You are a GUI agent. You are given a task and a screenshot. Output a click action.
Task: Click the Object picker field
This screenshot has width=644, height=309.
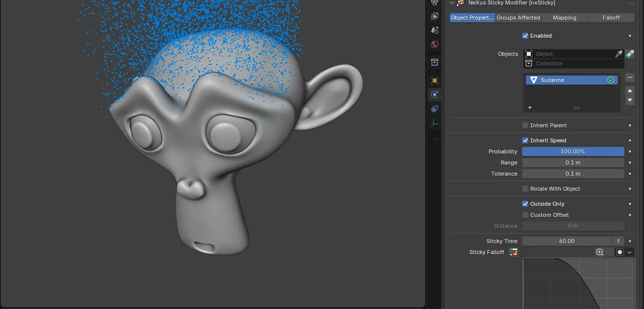click(x=569, y=54)
